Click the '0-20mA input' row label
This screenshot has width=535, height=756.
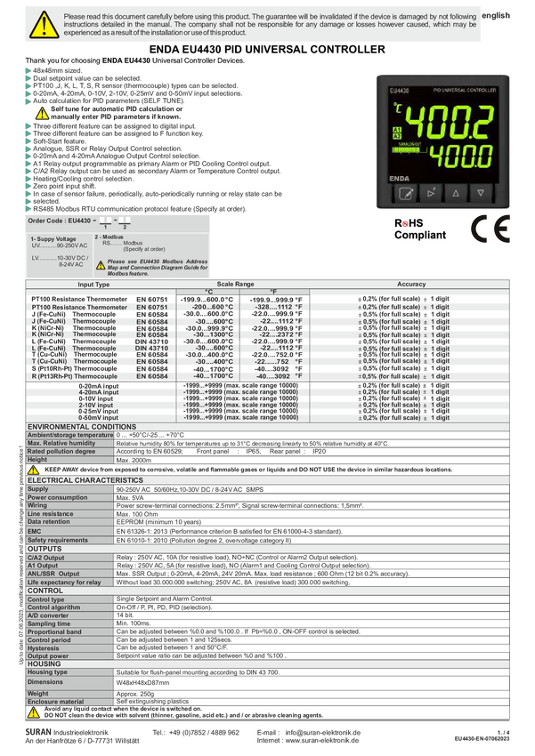[x=99, y=386]
